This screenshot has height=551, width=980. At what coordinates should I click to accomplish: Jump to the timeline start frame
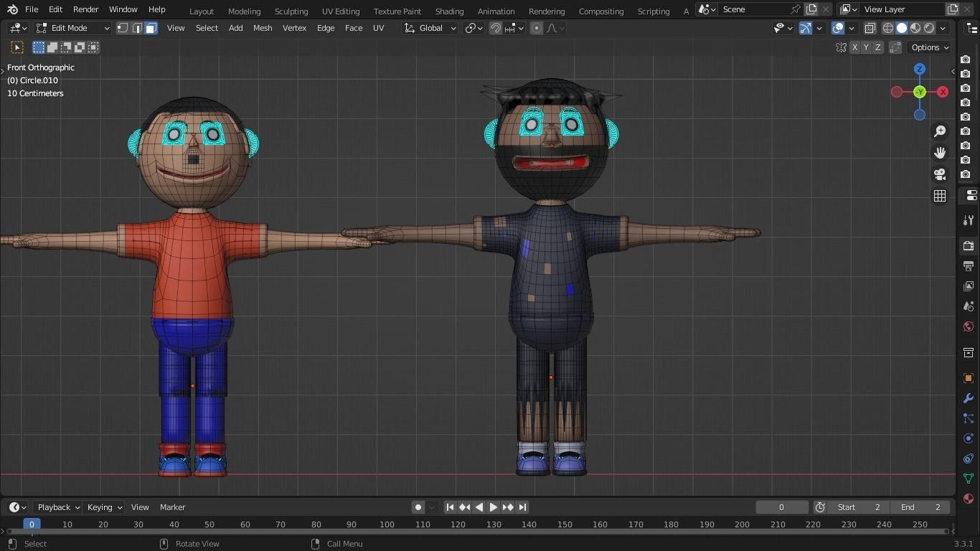[451, 507]
